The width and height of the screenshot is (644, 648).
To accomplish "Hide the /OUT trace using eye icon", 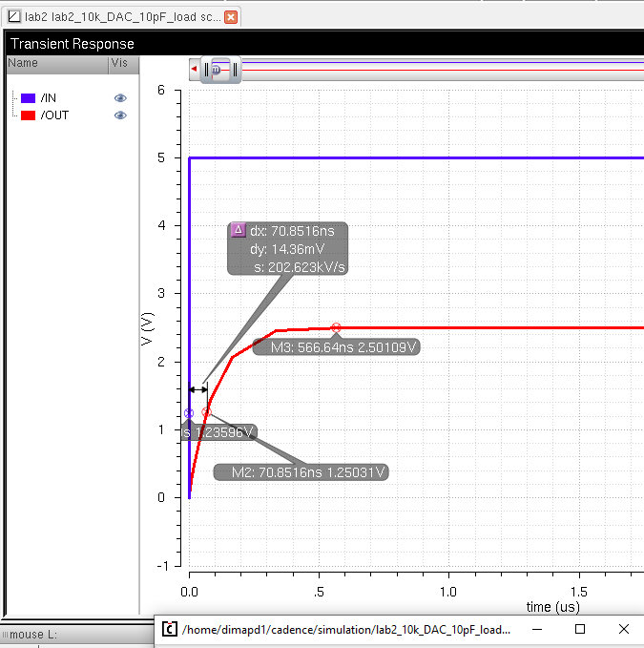I will point(120,115).
